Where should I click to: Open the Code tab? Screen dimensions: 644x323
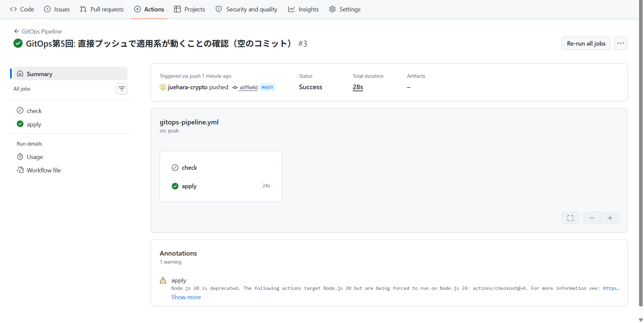pyautogui.click(x=22, y=9)
